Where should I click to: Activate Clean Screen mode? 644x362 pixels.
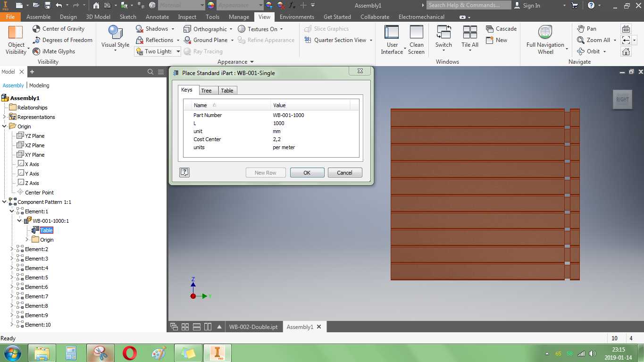click(x=416, y=40)
